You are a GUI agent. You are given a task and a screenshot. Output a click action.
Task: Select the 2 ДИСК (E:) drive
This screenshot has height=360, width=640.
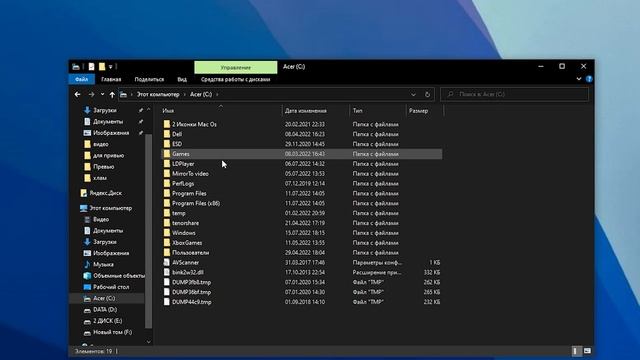tap(107, 321)
